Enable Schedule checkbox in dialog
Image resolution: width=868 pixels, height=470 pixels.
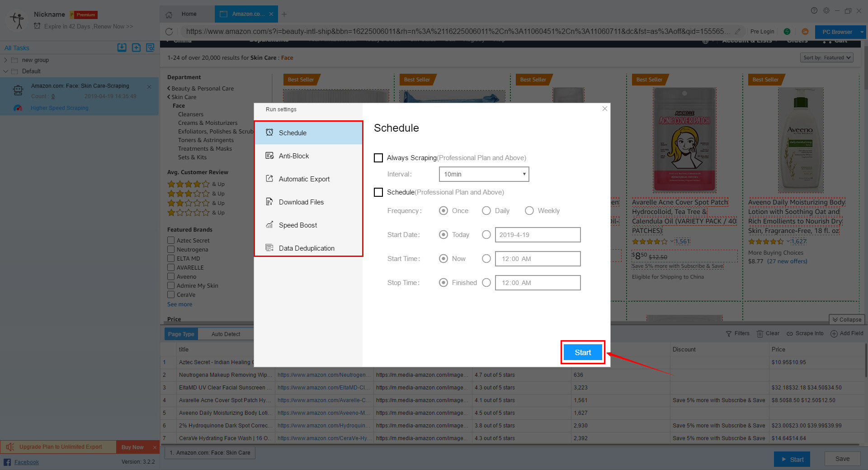coord(378,192)
